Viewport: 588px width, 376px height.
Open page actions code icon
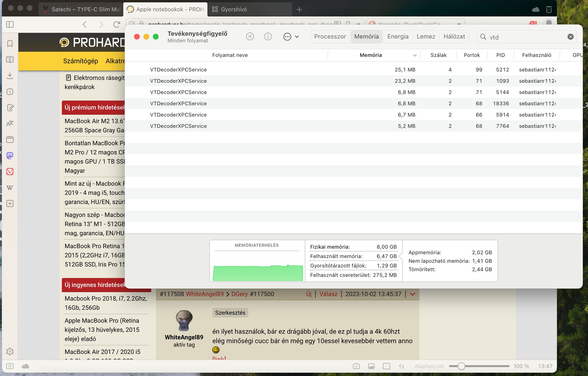(x=401, y=366)
